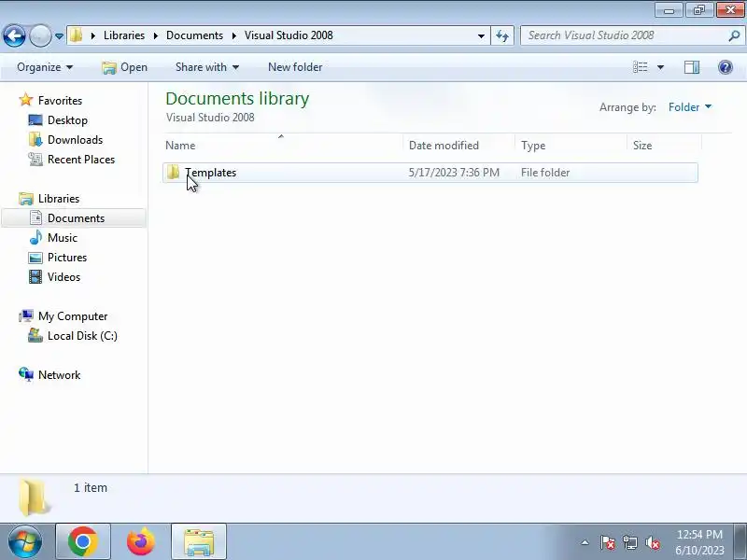Click the My Computer icon
Viewport: 747px width, 560px height.
[26, 315]
